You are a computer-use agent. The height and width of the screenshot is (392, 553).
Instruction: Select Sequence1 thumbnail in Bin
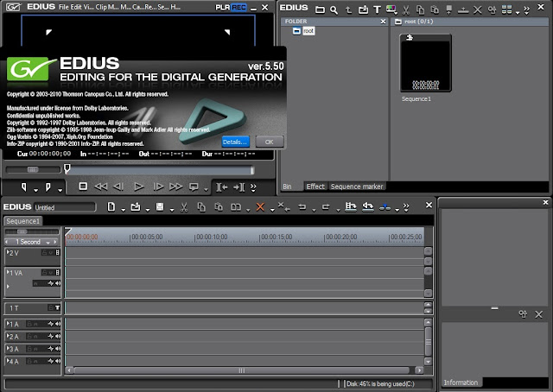click(x=425, y=63)
